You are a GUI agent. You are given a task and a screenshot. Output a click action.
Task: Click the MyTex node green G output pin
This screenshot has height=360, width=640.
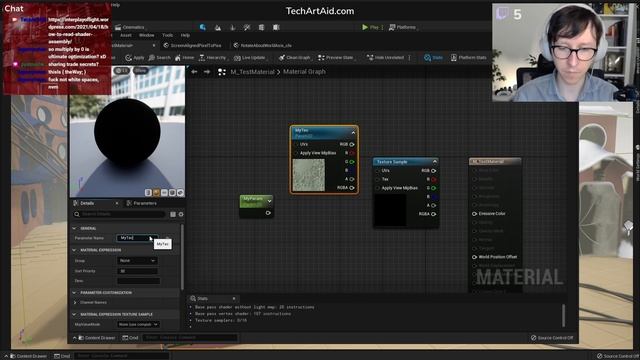point(352,162)
